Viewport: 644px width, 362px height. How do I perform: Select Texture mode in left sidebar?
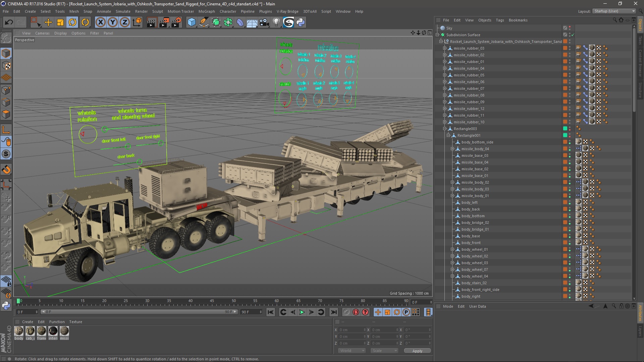pyautogui.click(x=6, y=66)
